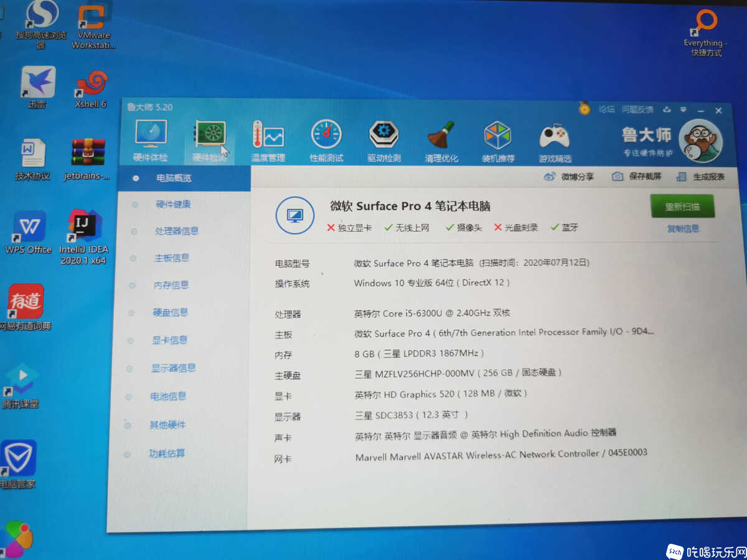Open Xshell 6 desktop shortcut

coord(92,89)
